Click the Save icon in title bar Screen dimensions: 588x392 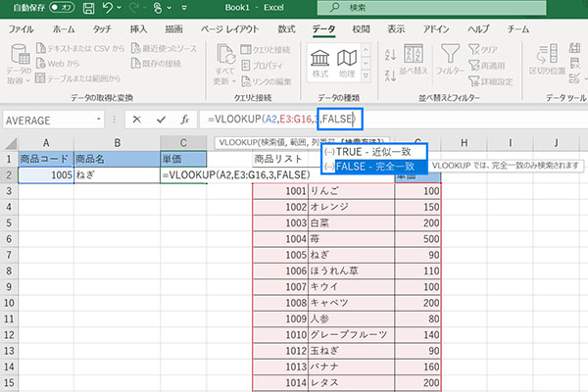(x=88, y=9)
